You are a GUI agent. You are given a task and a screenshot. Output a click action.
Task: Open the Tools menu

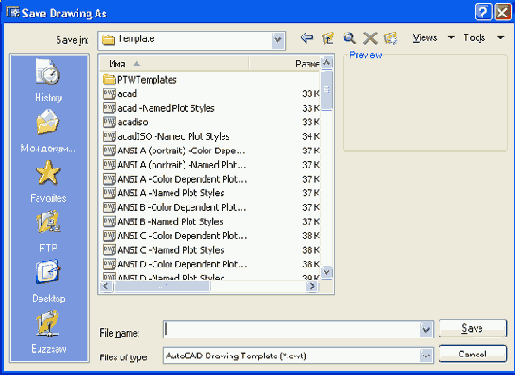[x=483, y=38]
